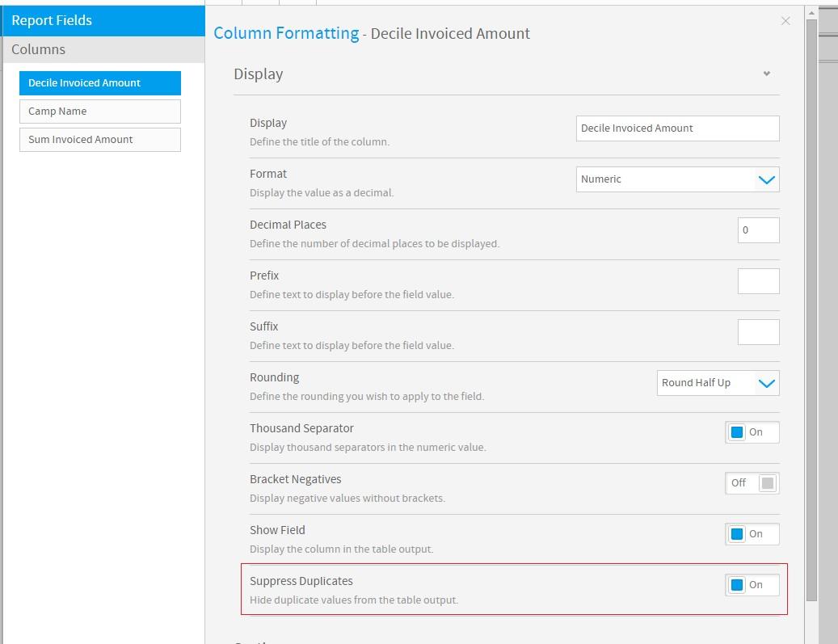Click the Suppress Duplicates label
Viewport: 838px width, 644px height.
[301, 581]
